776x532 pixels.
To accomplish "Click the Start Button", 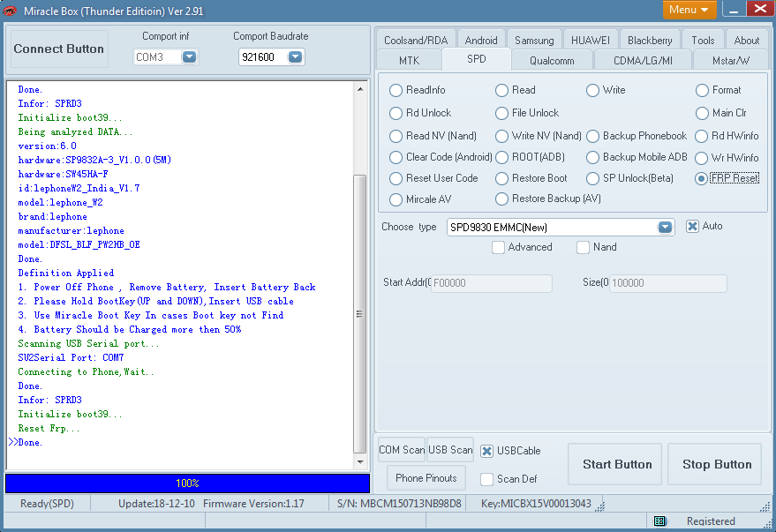I will (614, 464).
